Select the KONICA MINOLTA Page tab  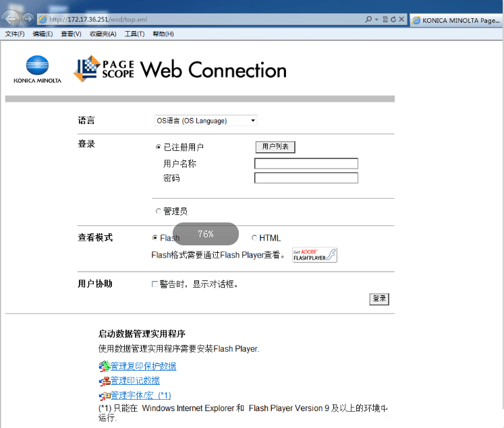456,20
